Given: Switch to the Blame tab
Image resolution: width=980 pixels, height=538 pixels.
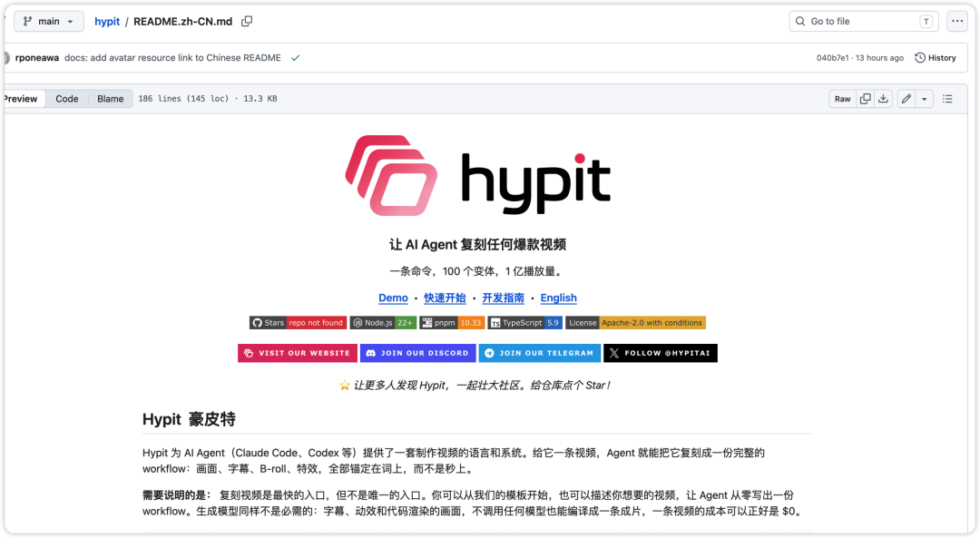Looking at the screenshot, I should (110, 99).
